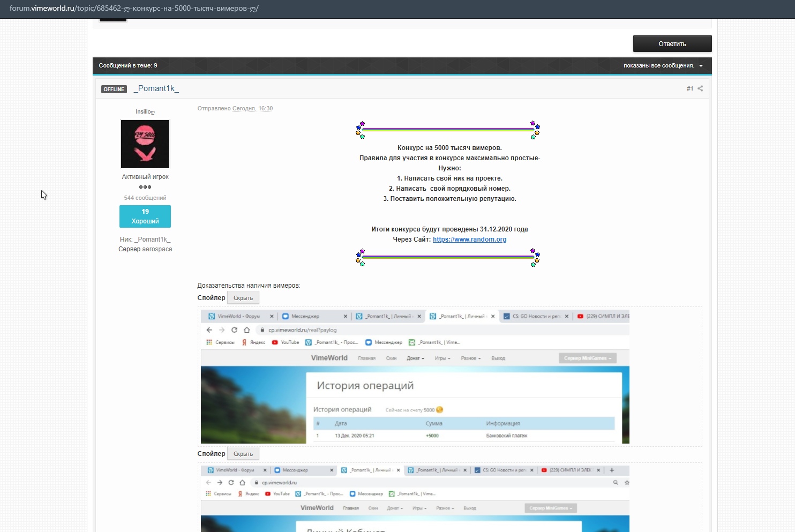Image resolution: width=795 pixels, height=532 pixels.
Task: Click the second spoiler's cp.vimeworld.ru screenshot
Action: pyautogui.click(x=415, y=499)
